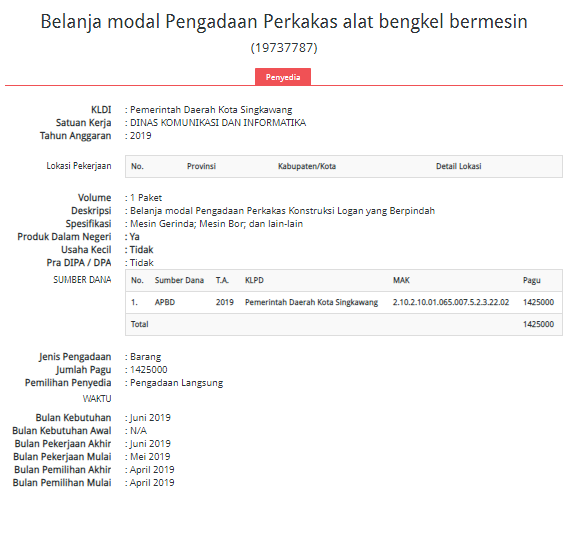Click the Bulan Pekerjaan Mulai value Mei 2019

(x=150, y=457)
